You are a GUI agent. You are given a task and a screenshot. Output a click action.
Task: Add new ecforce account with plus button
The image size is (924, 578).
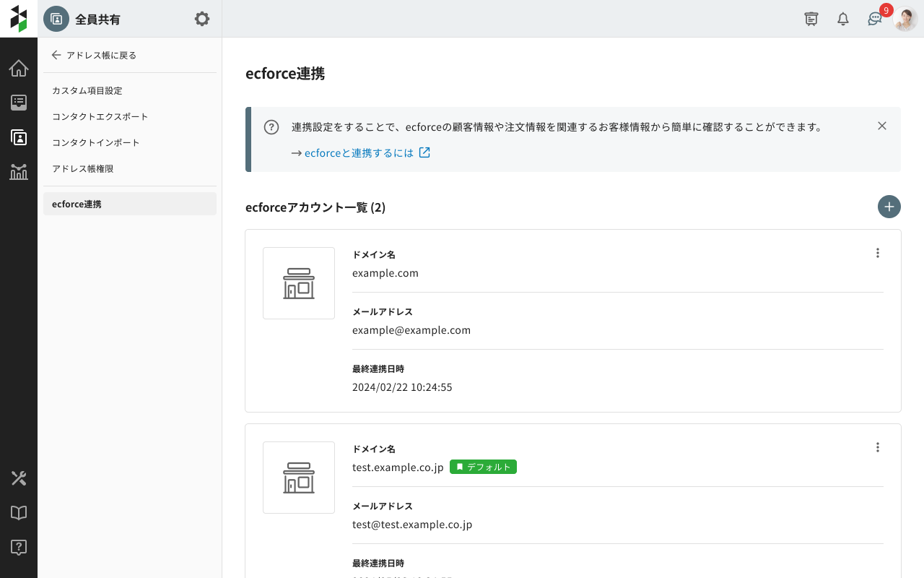pyautogui.click(x=889, y=207)
